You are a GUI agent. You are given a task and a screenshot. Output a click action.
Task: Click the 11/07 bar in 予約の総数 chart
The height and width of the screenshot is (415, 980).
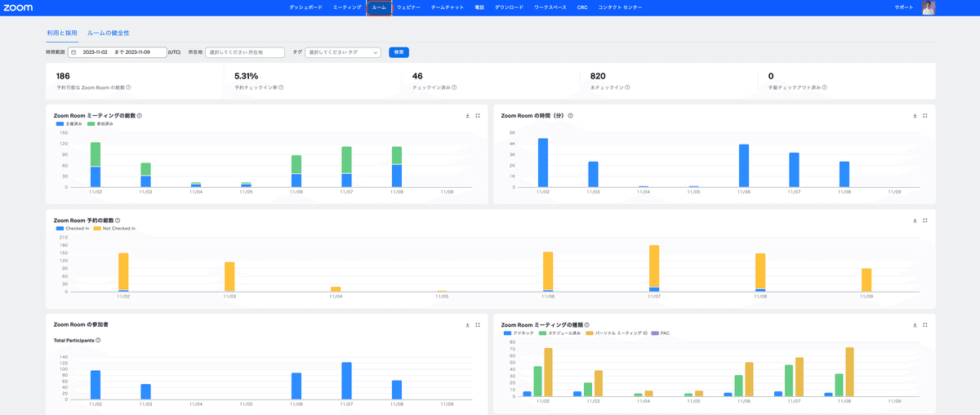[x=654, y=269]
